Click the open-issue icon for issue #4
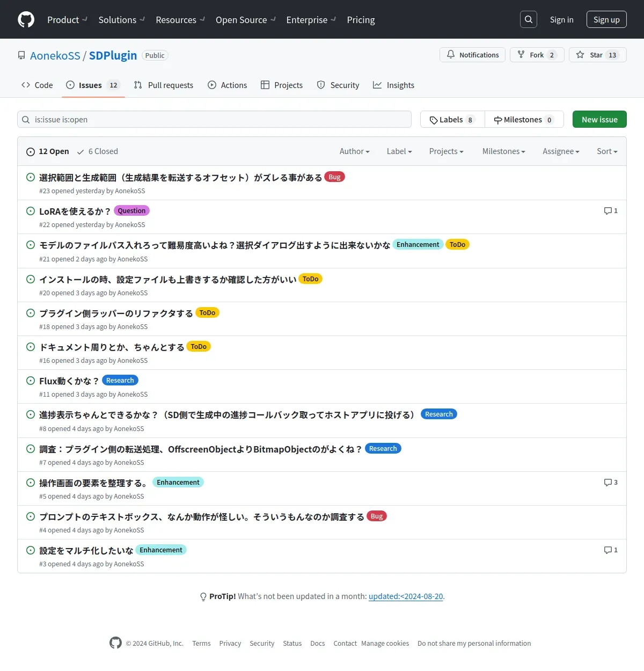The width and height of the screenshot is (644, 671). tap(31, 516)
